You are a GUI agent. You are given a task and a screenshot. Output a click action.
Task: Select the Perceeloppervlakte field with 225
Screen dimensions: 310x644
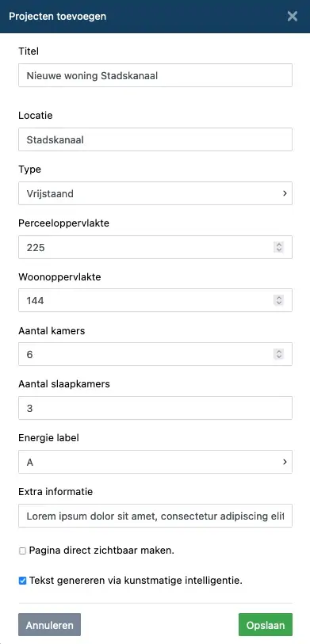tap(155, 247)
